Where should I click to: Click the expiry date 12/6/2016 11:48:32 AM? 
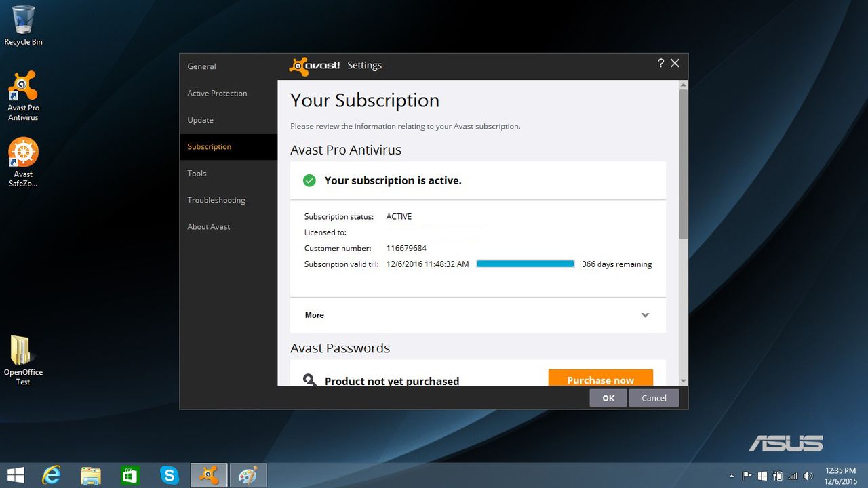[x=428, y=264]
